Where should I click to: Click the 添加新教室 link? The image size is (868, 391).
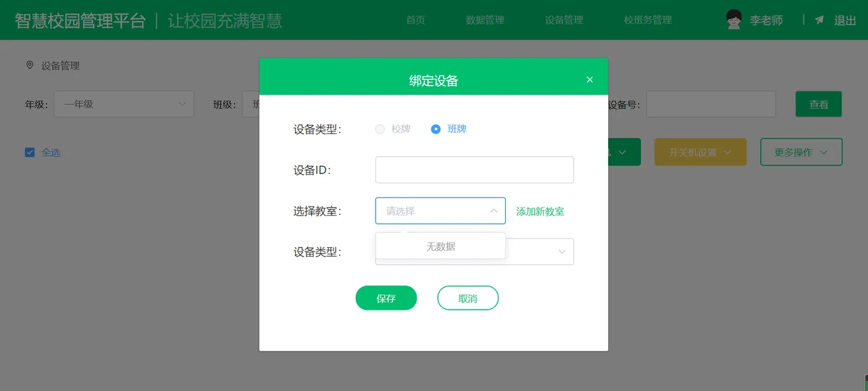coord(540,211)
